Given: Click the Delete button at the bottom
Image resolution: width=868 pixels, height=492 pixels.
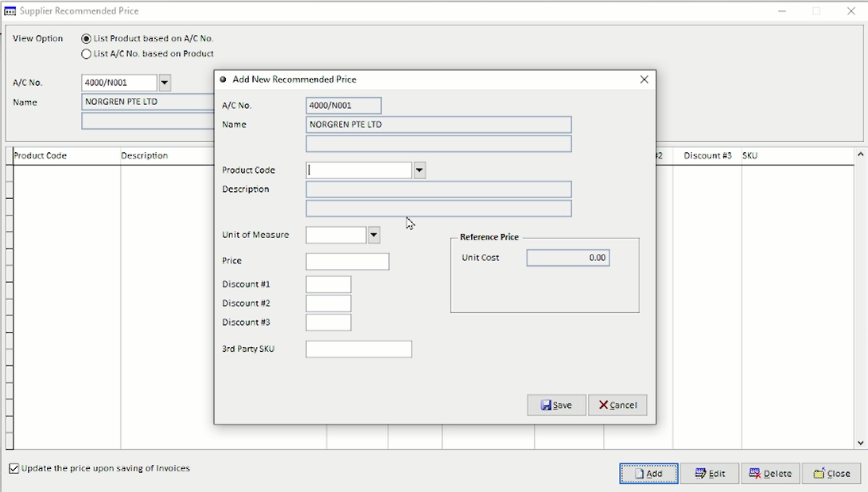Looking at the screenshot, I should tap(770, 474).
